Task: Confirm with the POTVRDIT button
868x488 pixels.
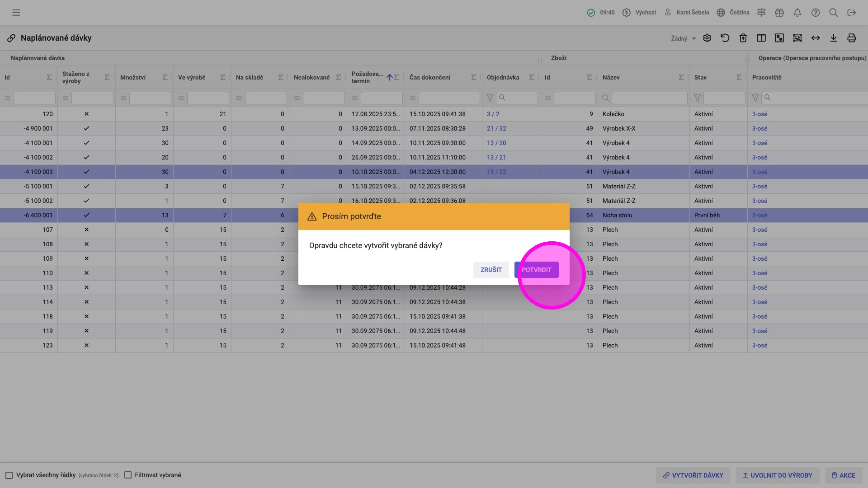Action: click(536, 270)
